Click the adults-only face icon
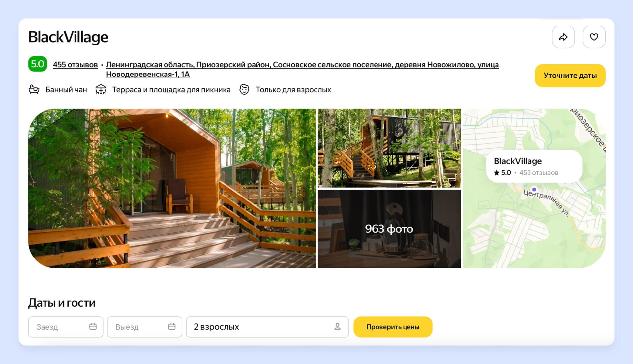This screenshot has width=633, height=364. tap(244, 89)
